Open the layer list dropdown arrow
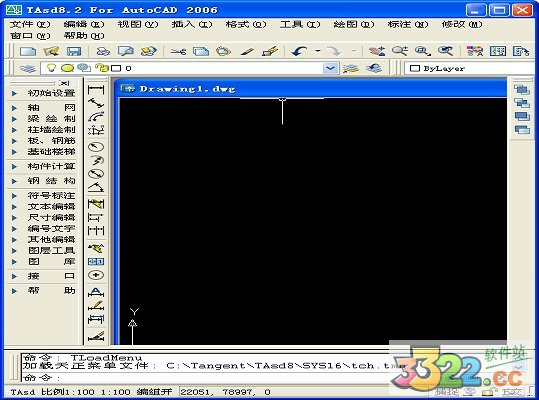The image size is (539, 400). [330, 68]
